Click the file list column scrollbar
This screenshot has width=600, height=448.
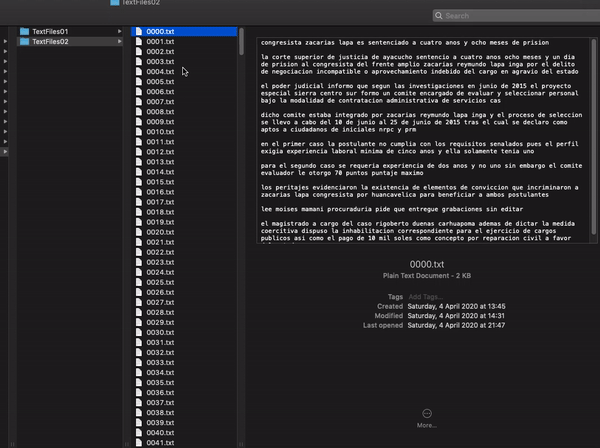241,41
